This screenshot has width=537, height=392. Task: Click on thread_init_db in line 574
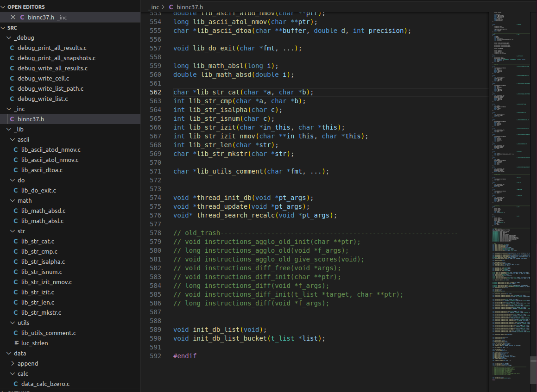point(224,198)
